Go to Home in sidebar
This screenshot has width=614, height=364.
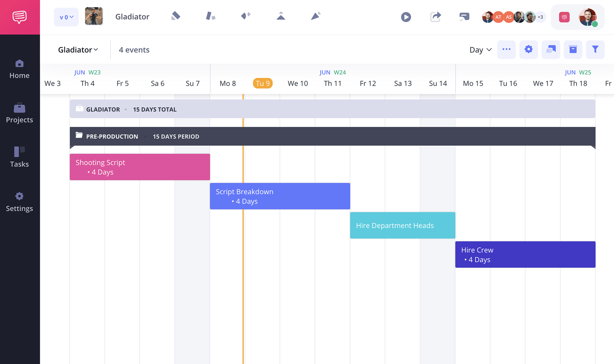[20, 69]
